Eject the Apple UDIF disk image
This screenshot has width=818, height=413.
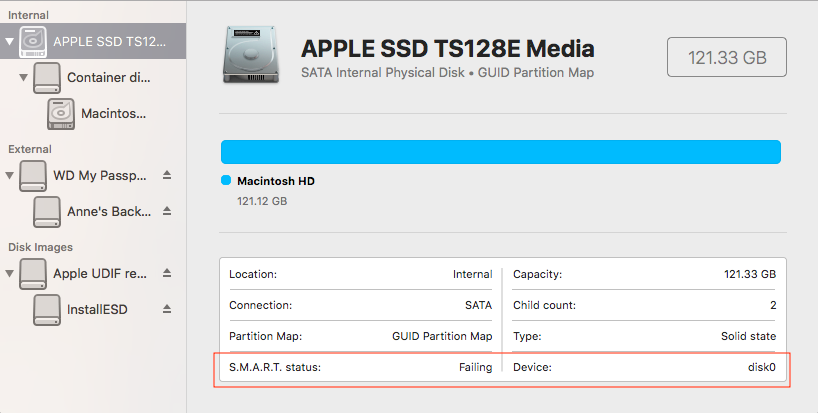click(x=167, y=272)
